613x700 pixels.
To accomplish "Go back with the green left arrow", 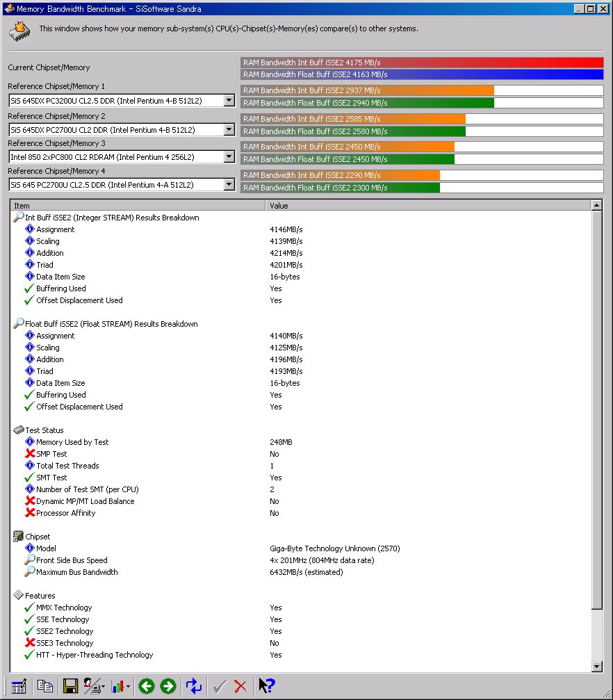I will pos(147,686).
